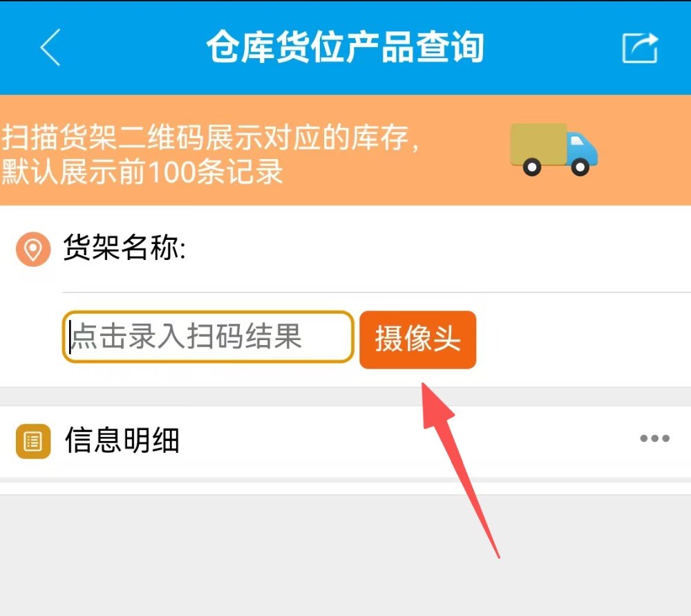This screenshot has height=616, width=691.
Task: Tap the 仓库货位产品查询 page title
Action: click(x=345, y=47)
